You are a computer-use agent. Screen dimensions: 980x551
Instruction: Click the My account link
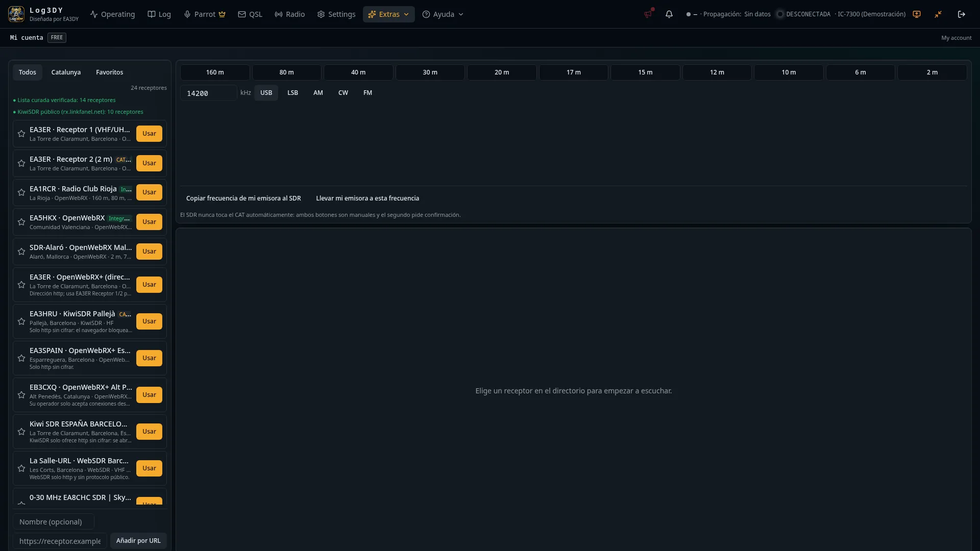pyautogui.click(x=956, y=38)
